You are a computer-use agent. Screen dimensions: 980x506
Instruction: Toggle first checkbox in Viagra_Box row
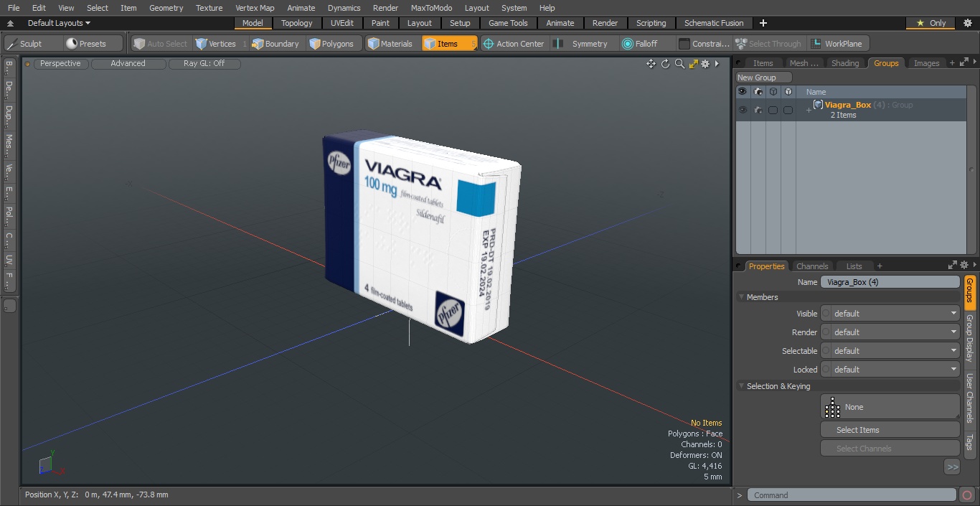tap(773, 110)
